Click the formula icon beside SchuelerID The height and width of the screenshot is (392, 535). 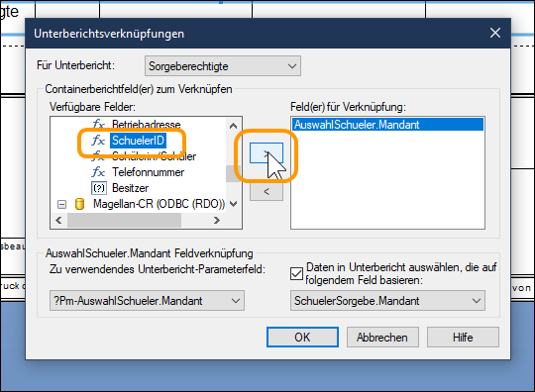pos(98,141)
